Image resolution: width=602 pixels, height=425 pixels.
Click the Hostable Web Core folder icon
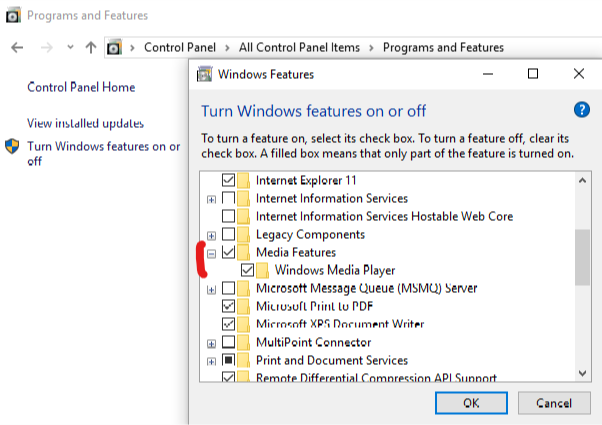(243, 216)
